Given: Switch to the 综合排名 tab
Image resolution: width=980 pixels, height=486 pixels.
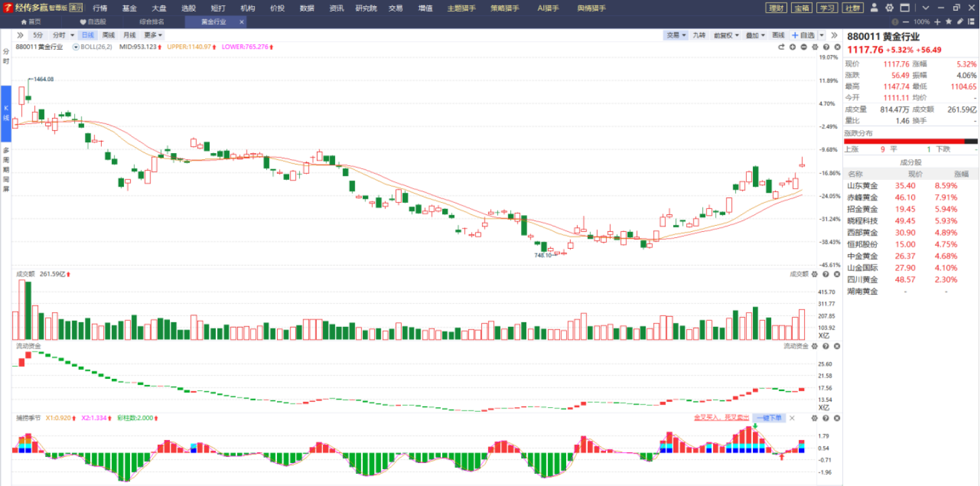Looking at the screenshot, I should point(152,22).
